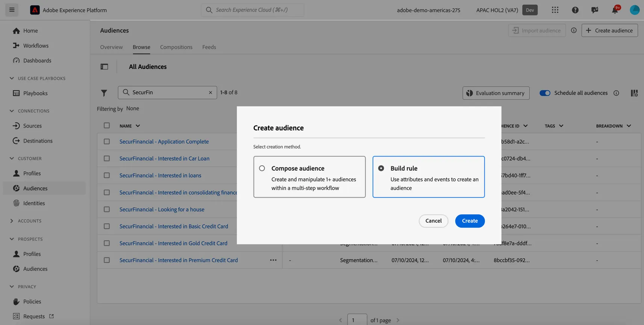Open the Evaluation summary

pos(496,93)
